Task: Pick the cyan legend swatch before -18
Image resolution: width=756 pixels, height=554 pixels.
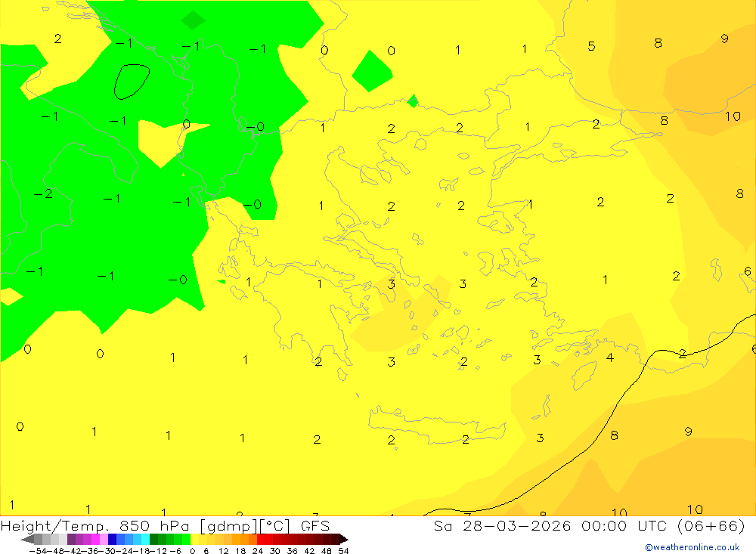Action: click(x=145, y=540)
